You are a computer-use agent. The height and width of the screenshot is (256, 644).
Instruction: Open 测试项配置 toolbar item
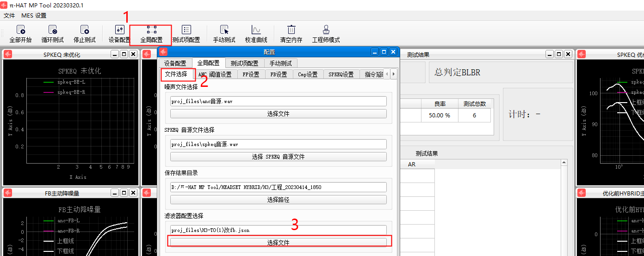(x=186, y=34)
